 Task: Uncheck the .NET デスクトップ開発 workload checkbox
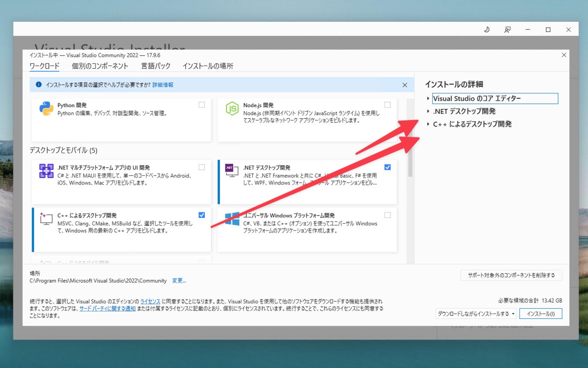(x=387, y=167)
